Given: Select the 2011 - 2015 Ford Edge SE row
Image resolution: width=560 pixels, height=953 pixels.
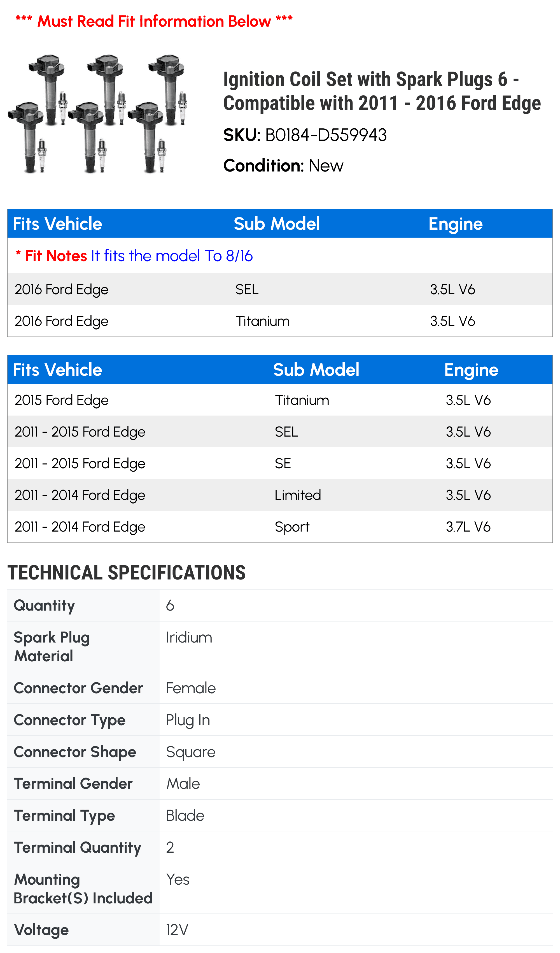Looking at the screenshot, I should [x=280, y=463].
